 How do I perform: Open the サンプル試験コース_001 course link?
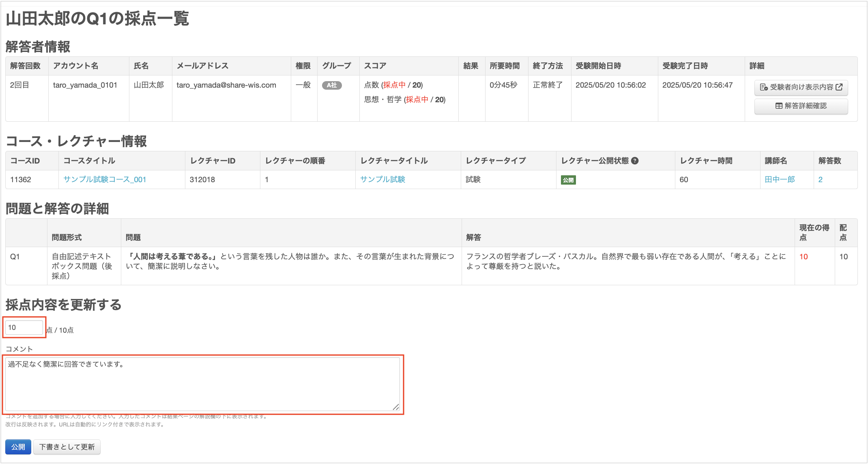(105, 179)
